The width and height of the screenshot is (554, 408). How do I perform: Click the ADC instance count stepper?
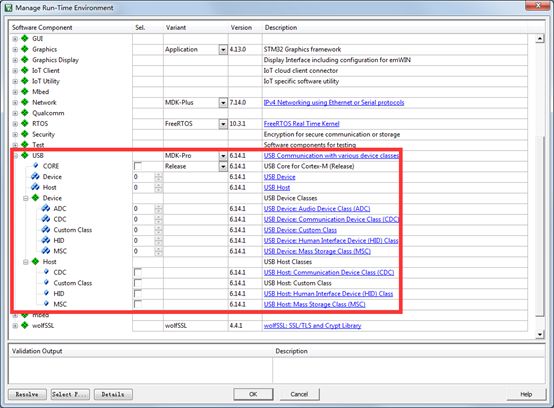tap(158, 209)
